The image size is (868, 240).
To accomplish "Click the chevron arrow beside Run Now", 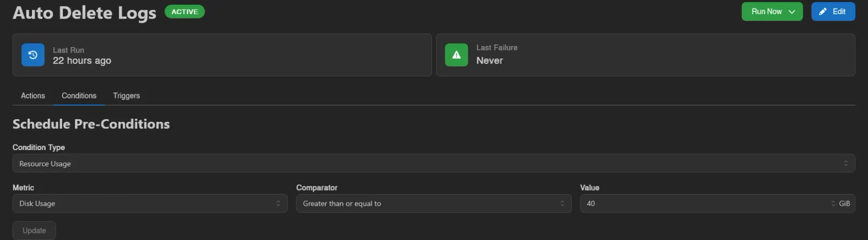I will pos(792,11).
